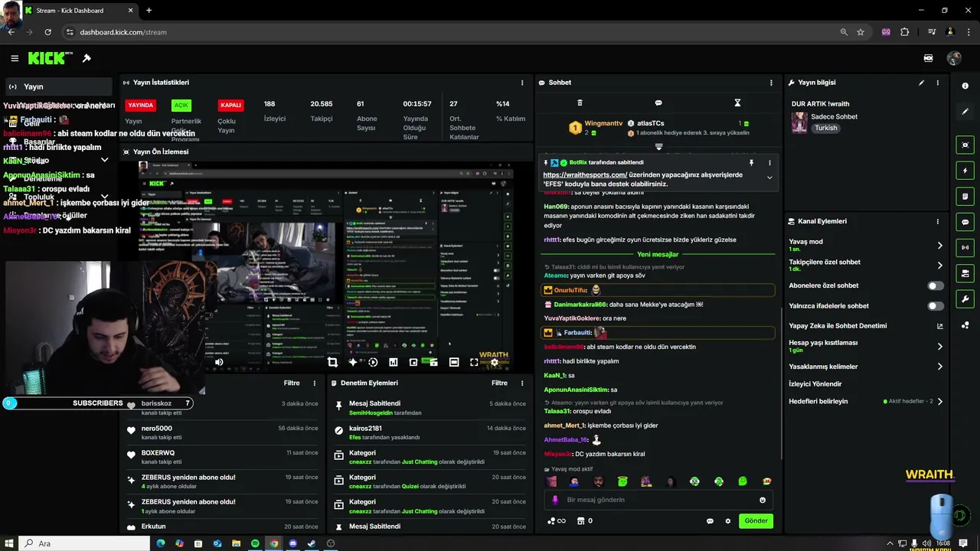Select the Sadece Sohbet category thumbnail
Screen dimensions: 980x551
799,122
